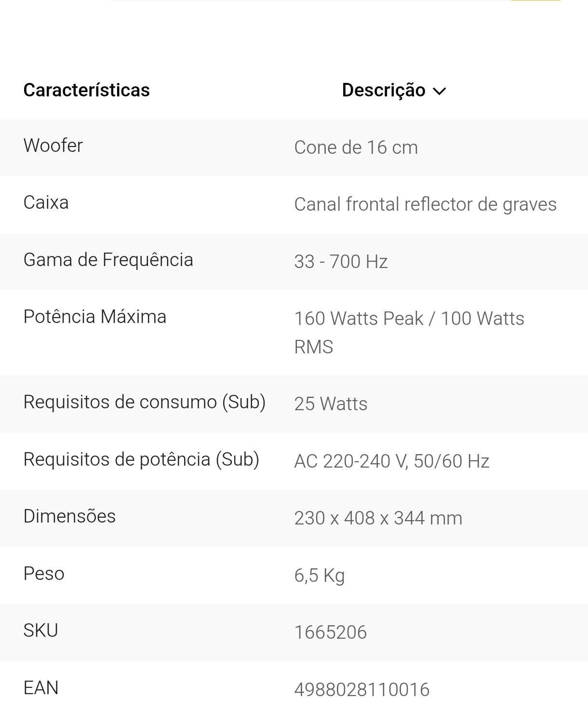This screenshot has height=725, width=588.
Task: Click the 6,5 Kg weight value
Action: click(x=320, y=575)
